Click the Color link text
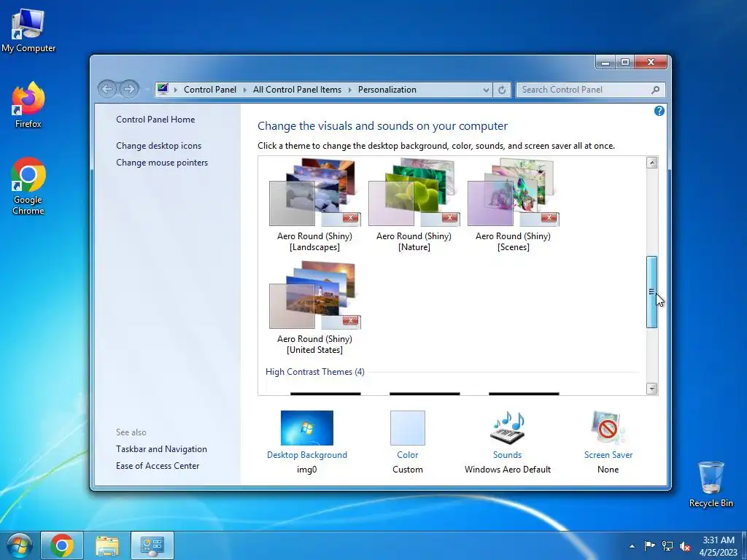Image resolution: width=747 pixels, height=560 pixels. coord(408,455)
